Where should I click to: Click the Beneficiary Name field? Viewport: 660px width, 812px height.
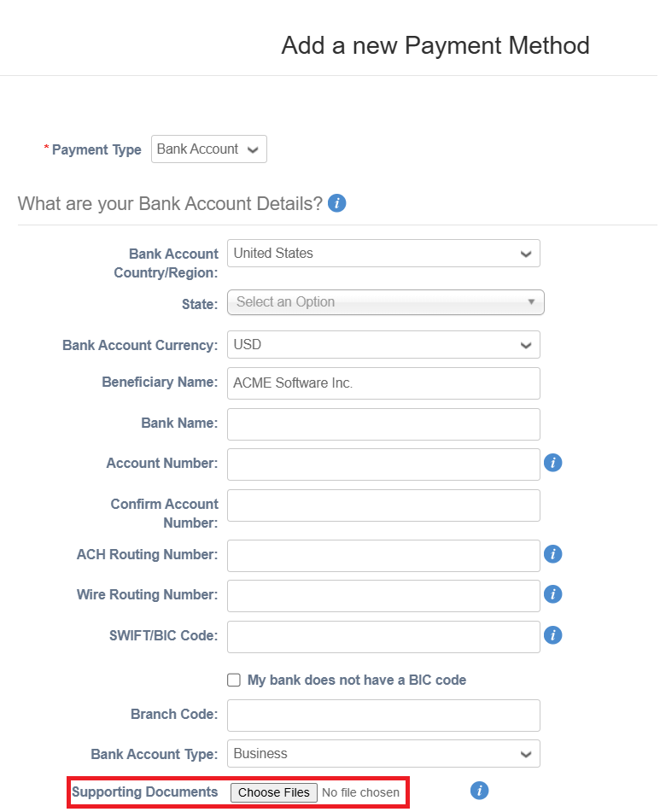(383, 383)
